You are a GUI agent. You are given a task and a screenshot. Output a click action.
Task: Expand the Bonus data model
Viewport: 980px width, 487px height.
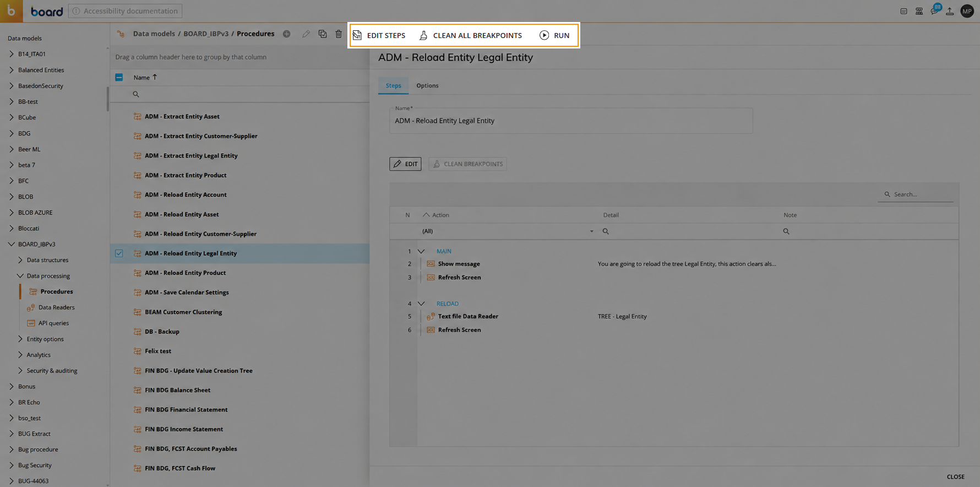pyautogui.click(x=12, y=387)
